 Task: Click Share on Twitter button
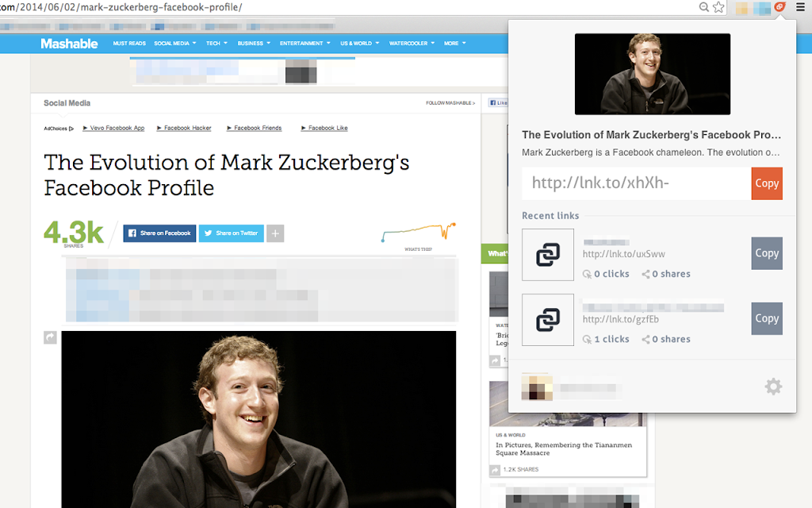point(232,233)
